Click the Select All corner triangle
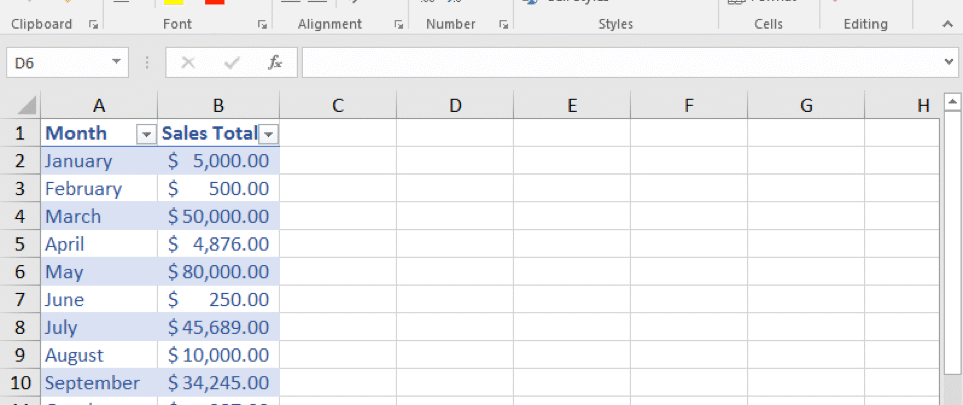This screenshot has height=405, width=963. tap(27, 105)
